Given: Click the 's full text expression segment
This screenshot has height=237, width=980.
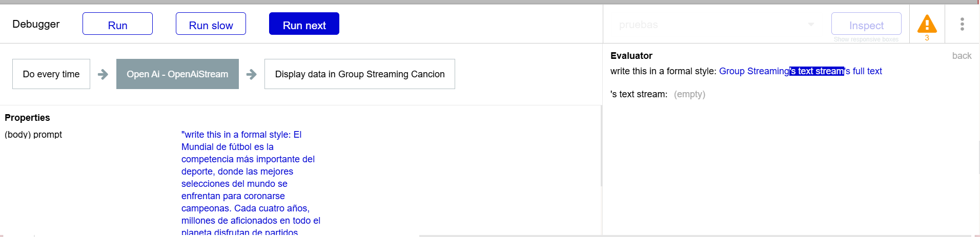Looking at the screenshot, I should 864,71.
